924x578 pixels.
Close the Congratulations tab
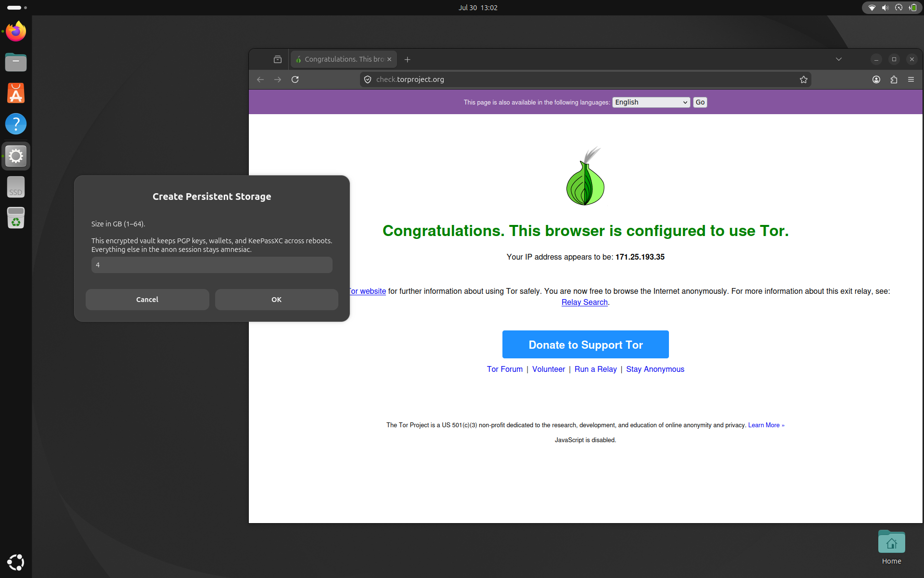(389, 59)
